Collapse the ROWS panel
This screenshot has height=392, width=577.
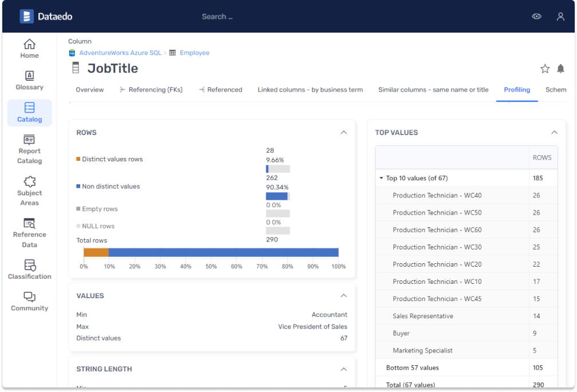click(x=343, y=132)
